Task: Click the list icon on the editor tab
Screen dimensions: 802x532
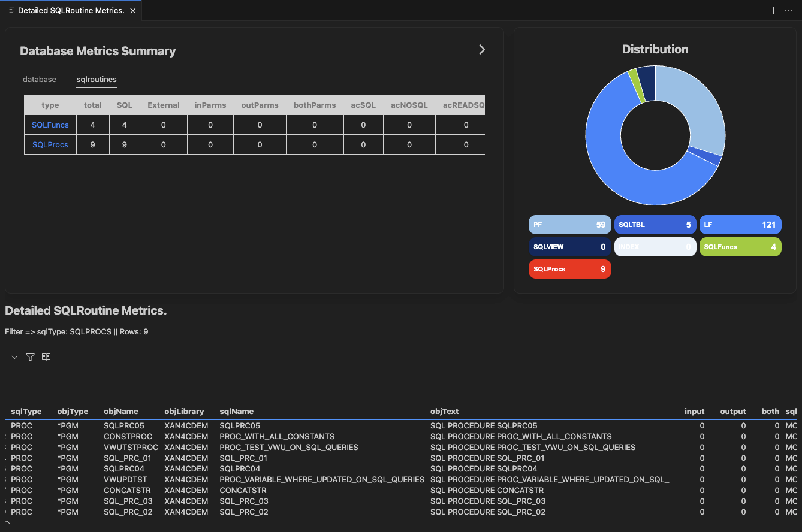Action: [11, 11]
